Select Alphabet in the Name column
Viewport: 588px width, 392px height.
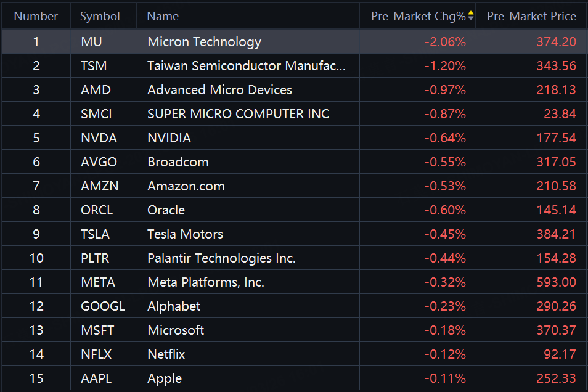[174, 306]
